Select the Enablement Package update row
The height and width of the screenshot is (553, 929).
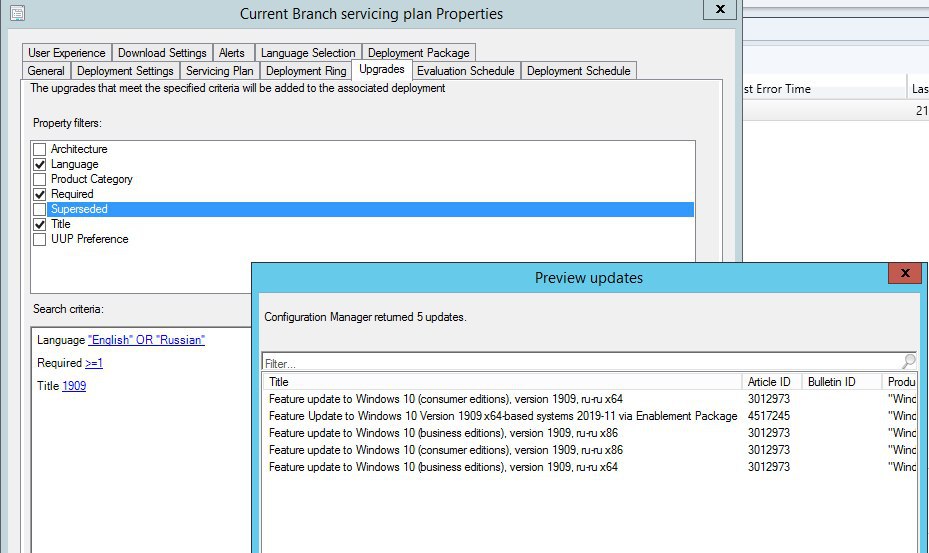tap(590, 416)
